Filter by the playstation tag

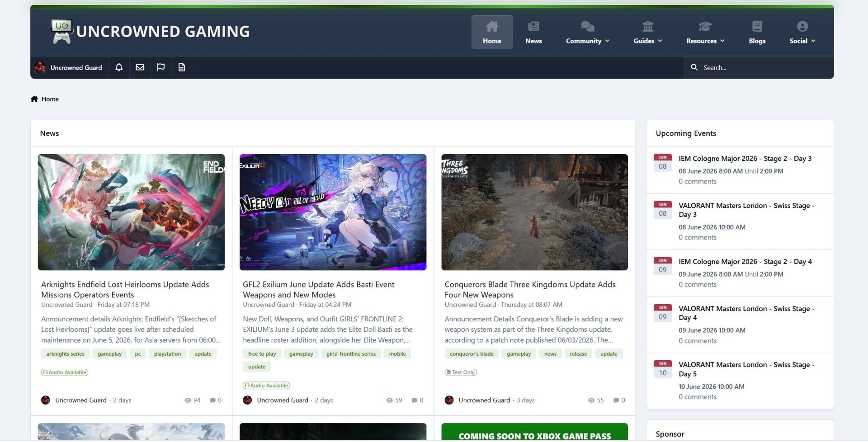pos(167,354)
